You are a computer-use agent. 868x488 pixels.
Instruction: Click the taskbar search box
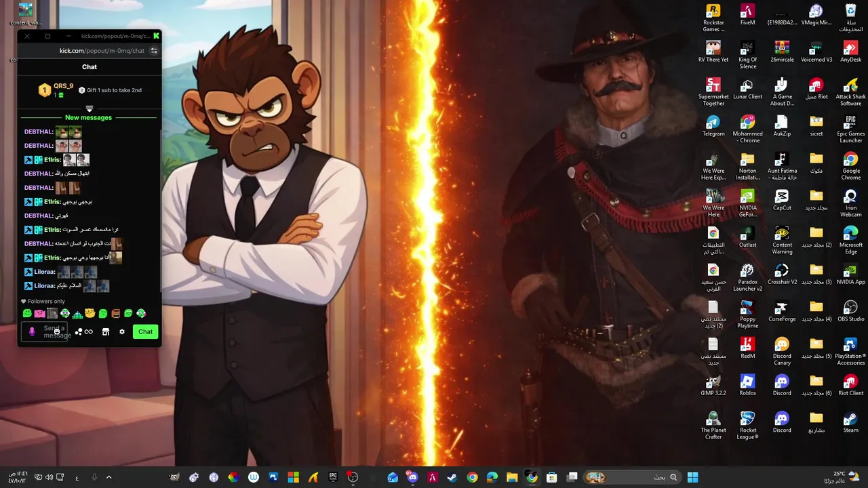[x=632, y=477]
